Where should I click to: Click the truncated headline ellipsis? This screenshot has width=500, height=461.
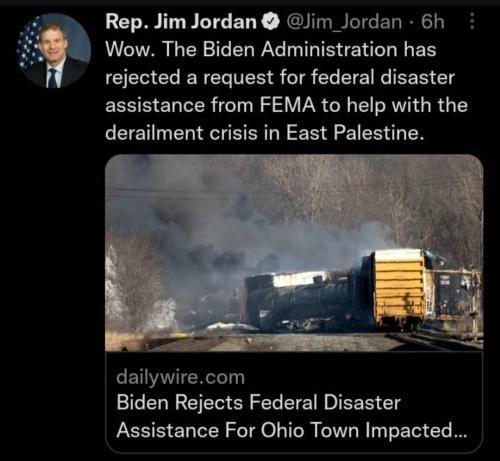pyautogui.click(x=460, y=433)
